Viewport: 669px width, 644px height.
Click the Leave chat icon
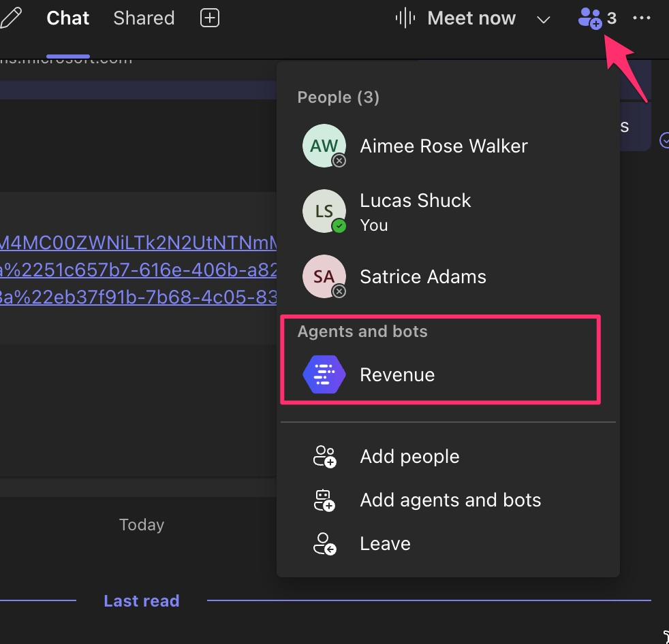click(324, 544)
